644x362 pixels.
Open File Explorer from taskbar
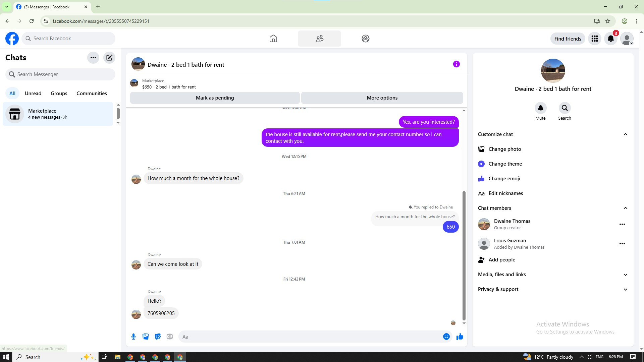click(117, 357)
